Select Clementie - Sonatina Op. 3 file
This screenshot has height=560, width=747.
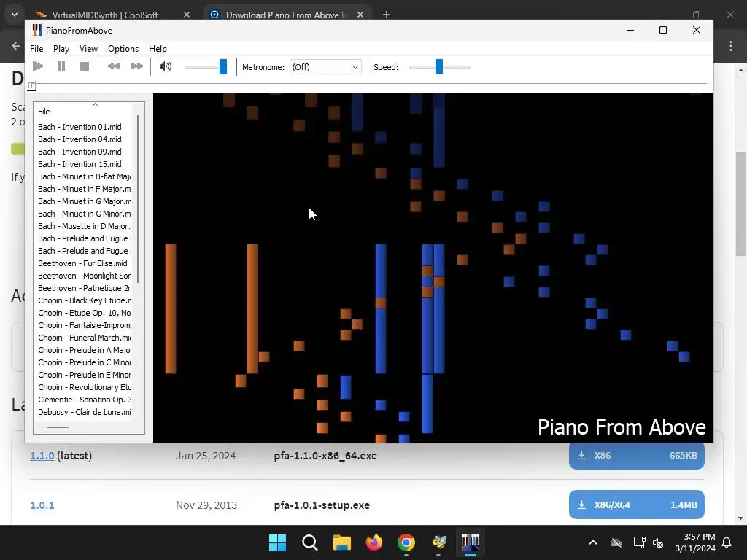85,399
